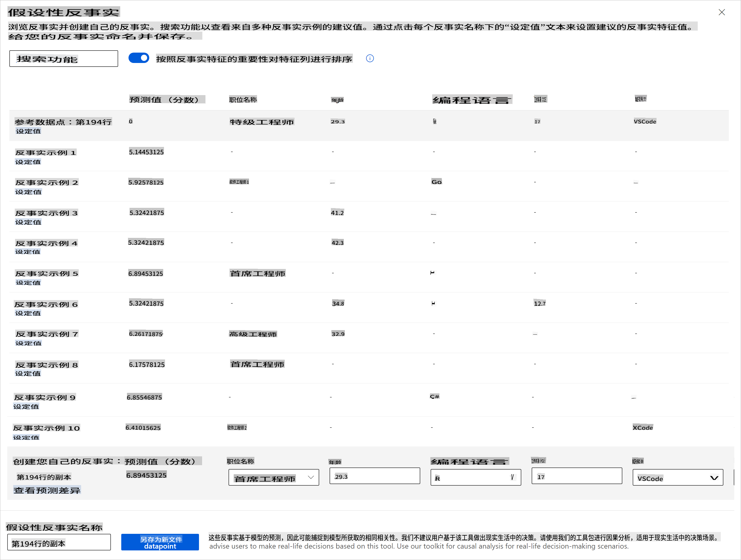
Task: Click 设定值 under 反事实示例 1
Action: [x=28, y=162]
